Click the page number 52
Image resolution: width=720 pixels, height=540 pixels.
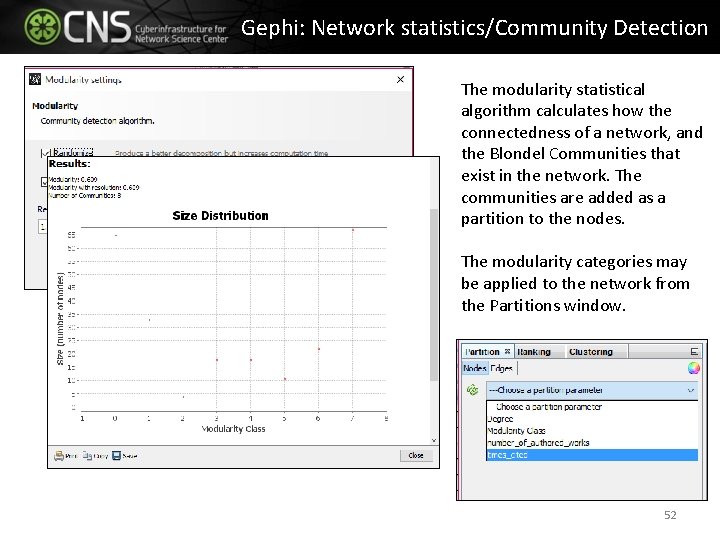click(670, 515)
